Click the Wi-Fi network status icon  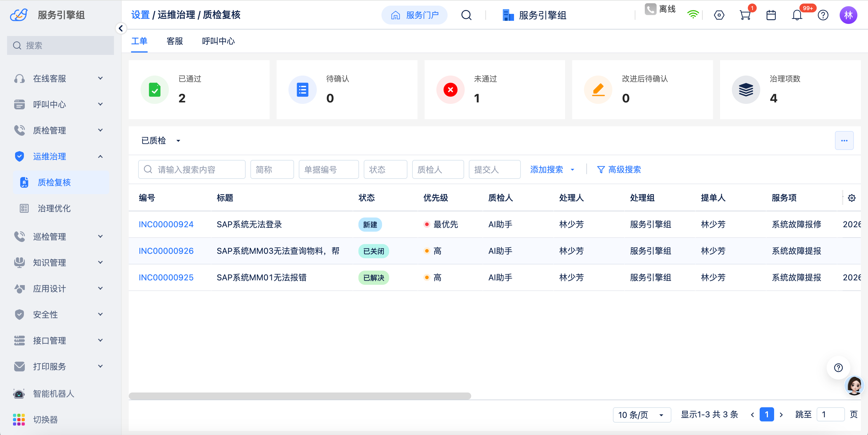[693, 14]
